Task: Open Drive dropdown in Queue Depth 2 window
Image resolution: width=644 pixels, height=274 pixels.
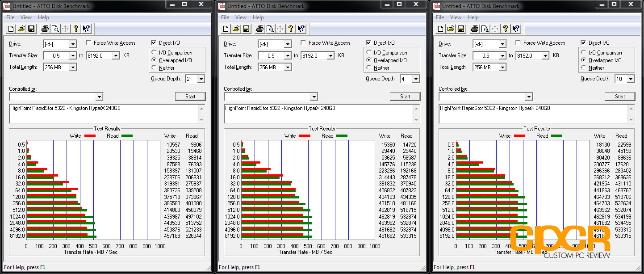Action: click(x=73, y=44)
